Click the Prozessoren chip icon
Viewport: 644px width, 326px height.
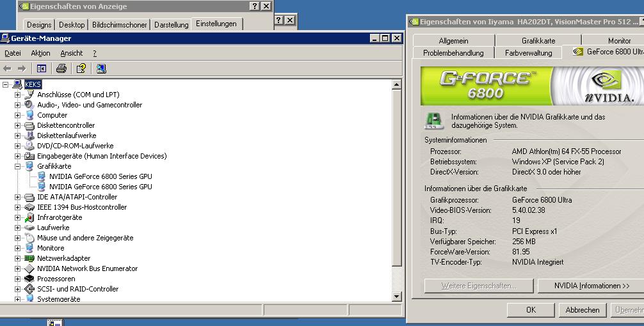29,279
